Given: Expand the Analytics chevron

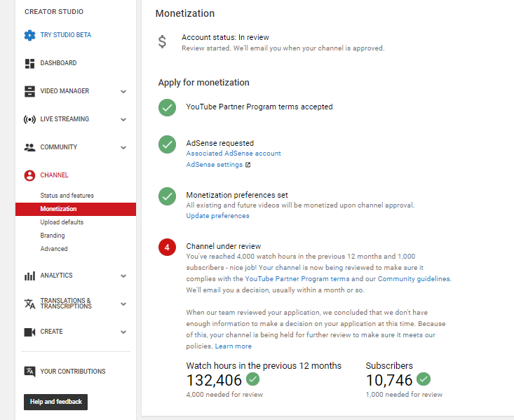Looking at the screenshot, I should click(x=123, y=276).
